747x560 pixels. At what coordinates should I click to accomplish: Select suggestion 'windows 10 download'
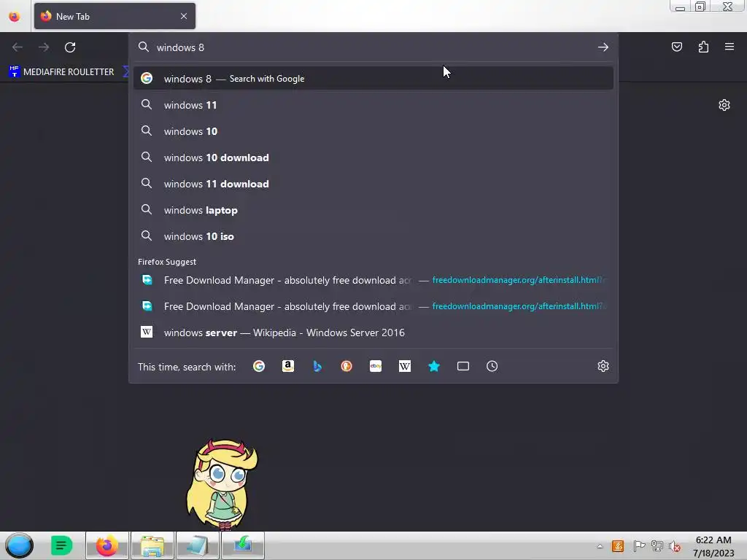coord(373,157)
